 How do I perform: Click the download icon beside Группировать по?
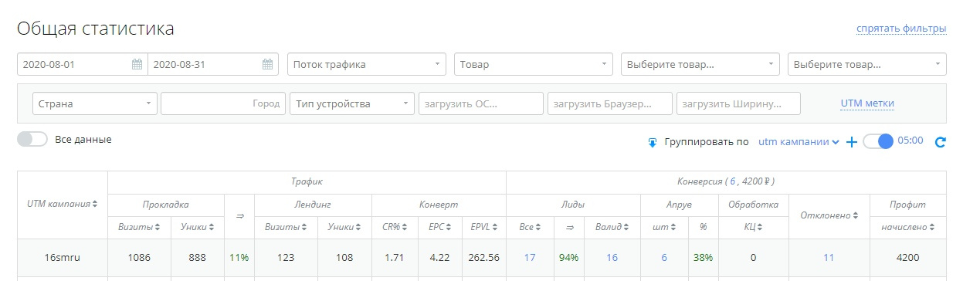tap(652, 142)
